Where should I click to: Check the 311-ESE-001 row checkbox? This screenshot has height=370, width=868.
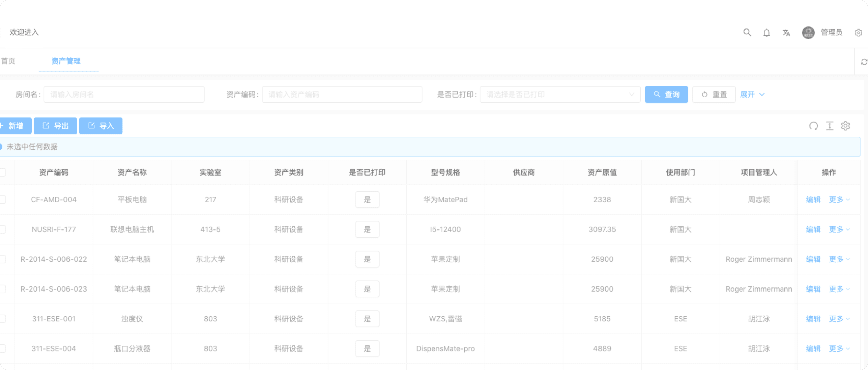(3, 319)
